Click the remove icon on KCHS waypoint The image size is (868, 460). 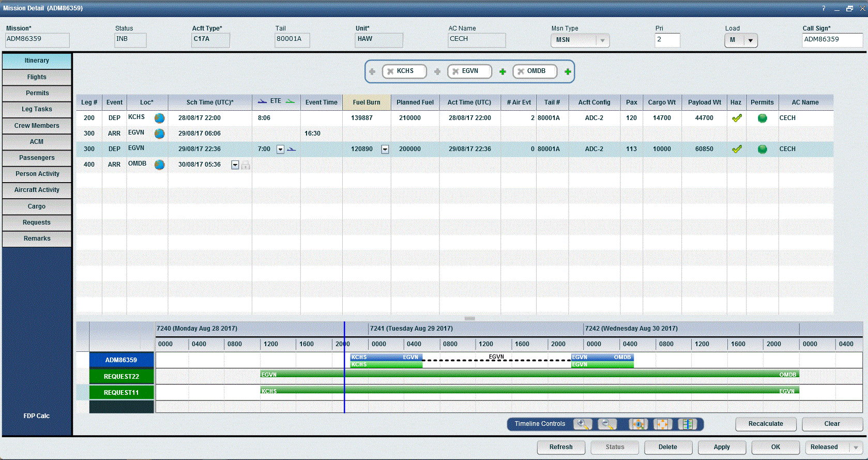[x=390, y=71]
